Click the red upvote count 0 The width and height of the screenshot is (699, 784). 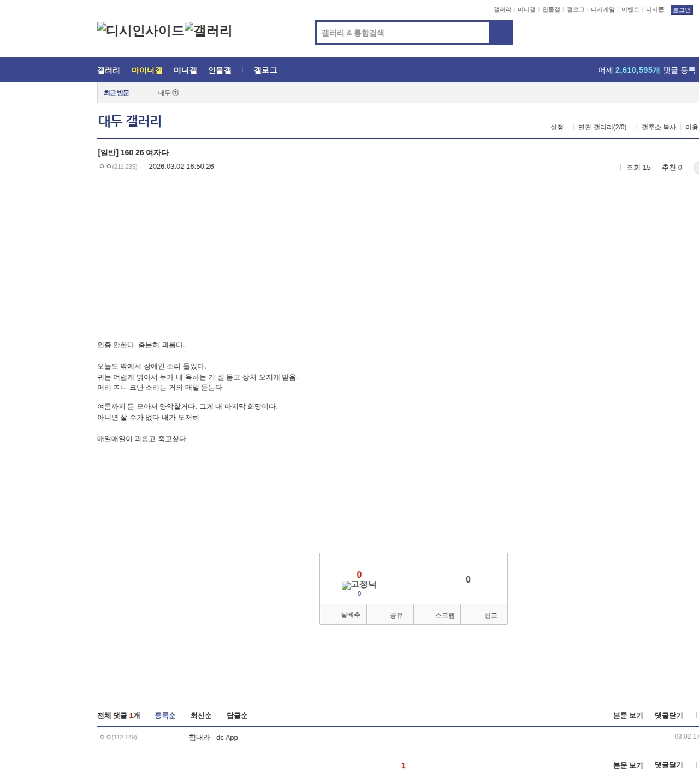click(359, 574)
